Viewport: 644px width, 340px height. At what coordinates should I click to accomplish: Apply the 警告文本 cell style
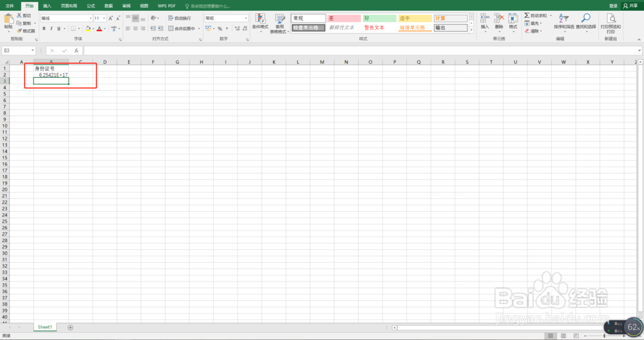[x=379, y=28]
